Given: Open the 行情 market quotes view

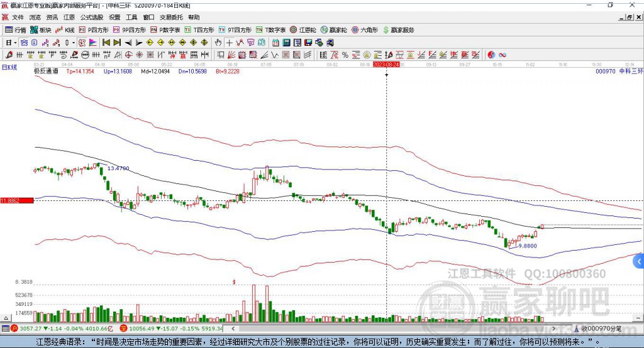Looking at the screenshot, I should (x=15, y=30).
